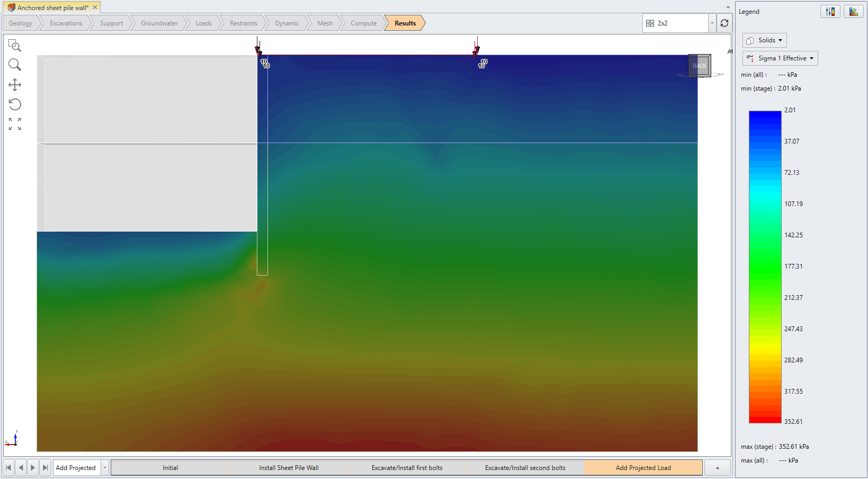
Task: Open the Restraints tab
Action: pyautogui.click(x=244, y=23)
